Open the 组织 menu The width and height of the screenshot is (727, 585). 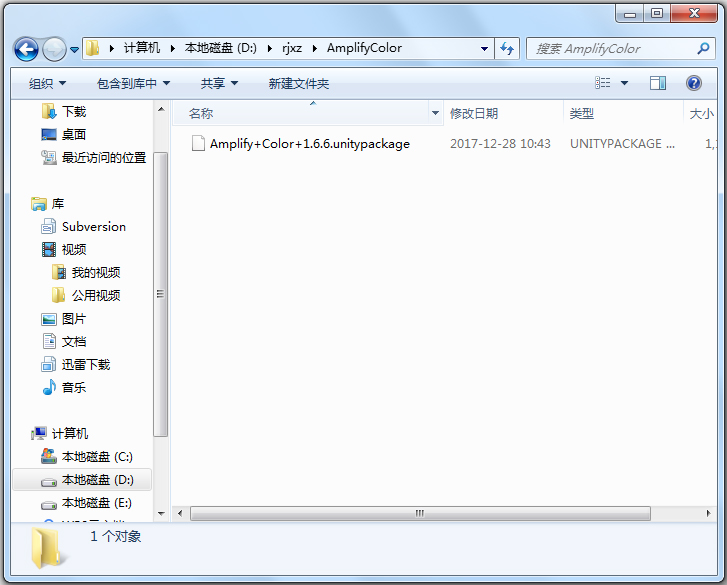(47, 83)
